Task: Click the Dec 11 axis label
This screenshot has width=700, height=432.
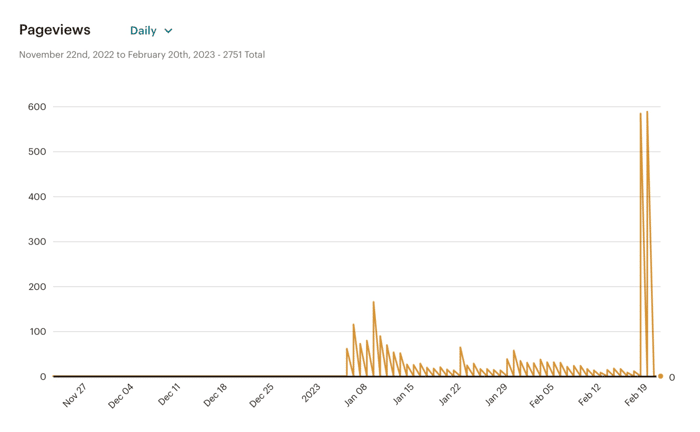Action: point(169,395)
